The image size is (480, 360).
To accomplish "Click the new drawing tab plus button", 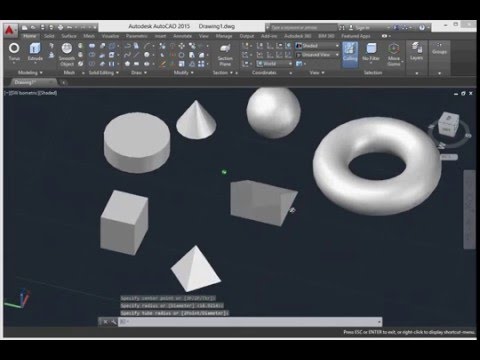I will pos(64,82).
